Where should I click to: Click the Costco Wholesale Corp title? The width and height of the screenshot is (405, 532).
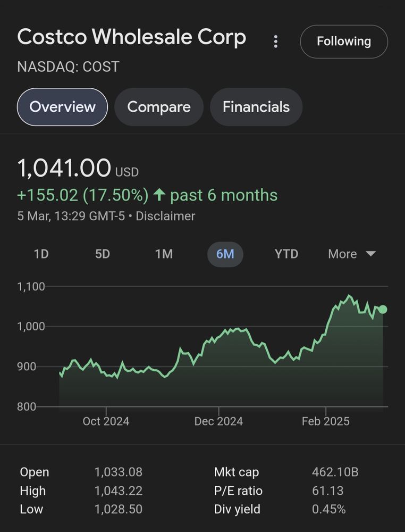[131, 37]
